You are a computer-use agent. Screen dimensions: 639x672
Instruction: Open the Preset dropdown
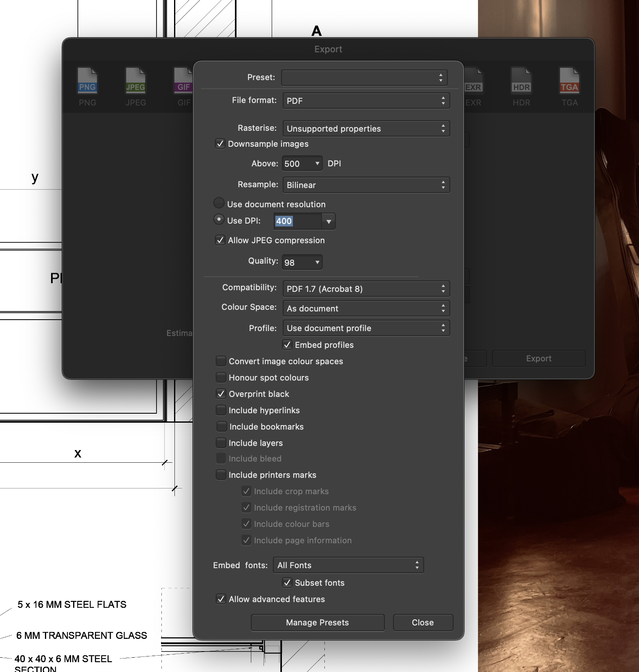click(364, 78)
